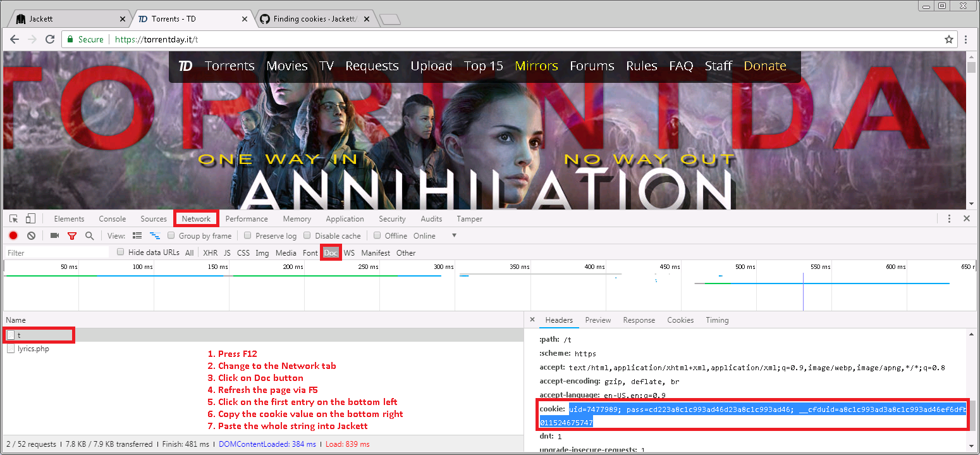Screen dimensions: 980x455
Task: Open the Cookies tab in request details
Action: click(x=680, y=320)
